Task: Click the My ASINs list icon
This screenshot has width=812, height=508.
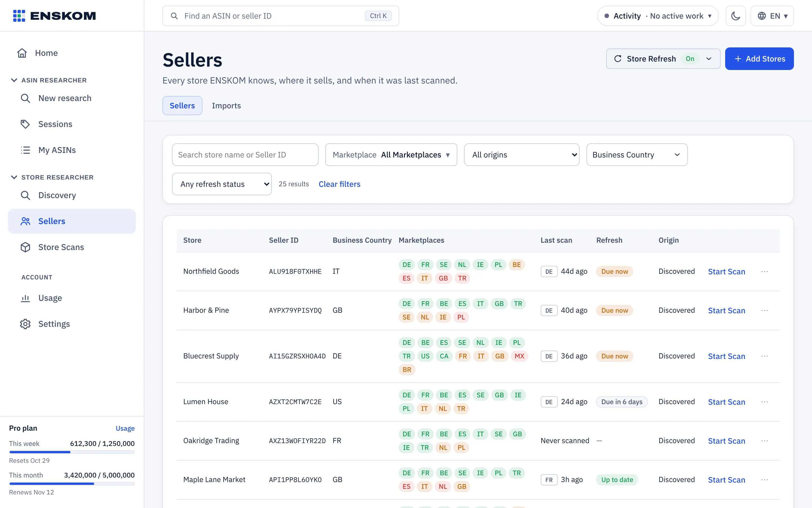Action: tap(25, 150)
